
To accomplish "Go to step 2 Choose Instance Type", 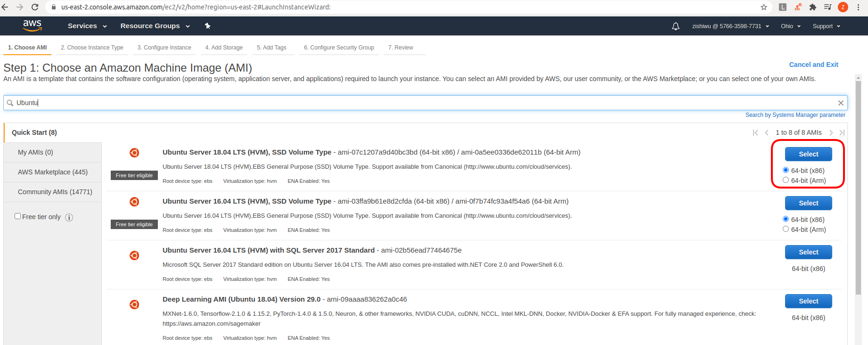I will click(x=92, y=48).
